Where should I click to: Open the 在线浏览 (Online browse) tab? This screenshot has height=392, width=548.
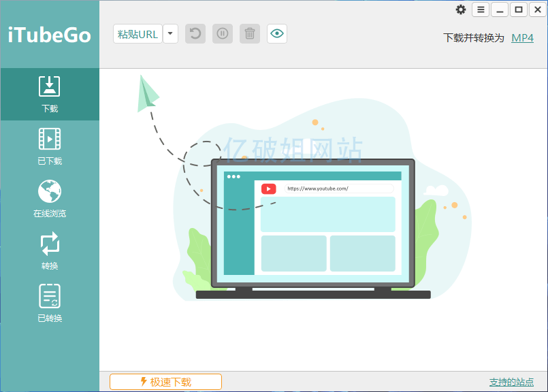(50, 199)
